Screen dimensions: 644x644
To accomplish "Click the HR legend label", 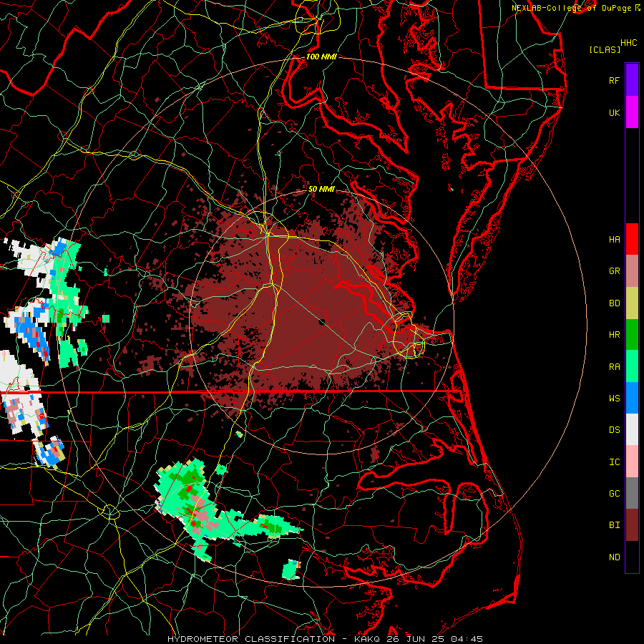I will point(614,335).
